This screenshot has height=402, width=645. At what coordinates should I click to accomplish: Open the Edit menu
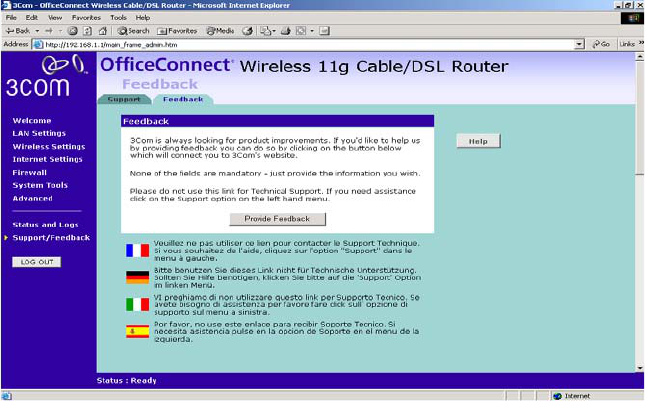pos(32,18)
